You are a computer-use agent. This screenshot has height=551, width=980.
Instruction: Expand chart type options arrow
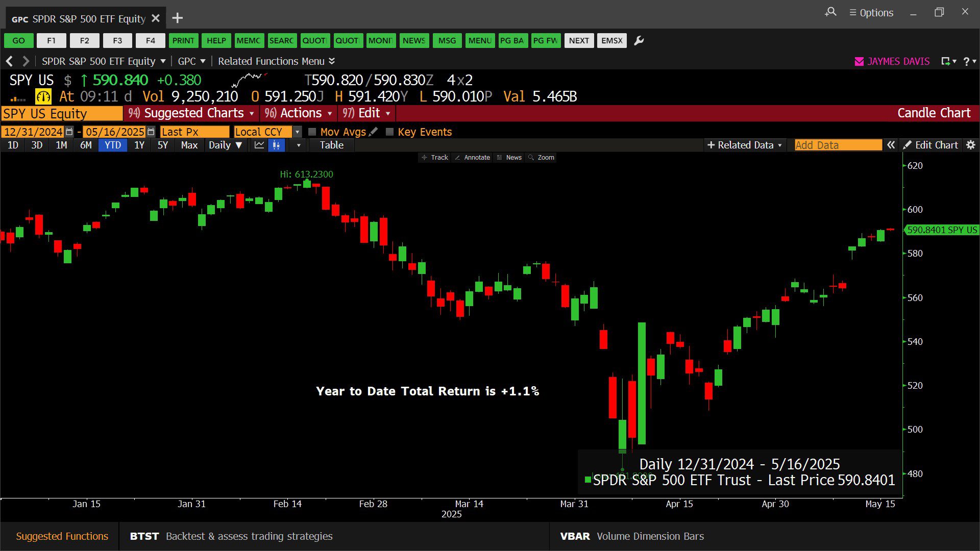[299, 145]
